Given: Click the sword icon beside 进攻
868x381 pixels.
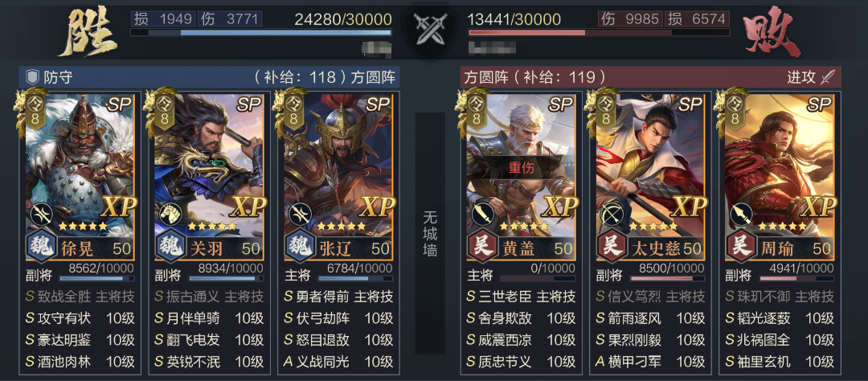Looking at the screenshot, I should (x=828, y=77).
